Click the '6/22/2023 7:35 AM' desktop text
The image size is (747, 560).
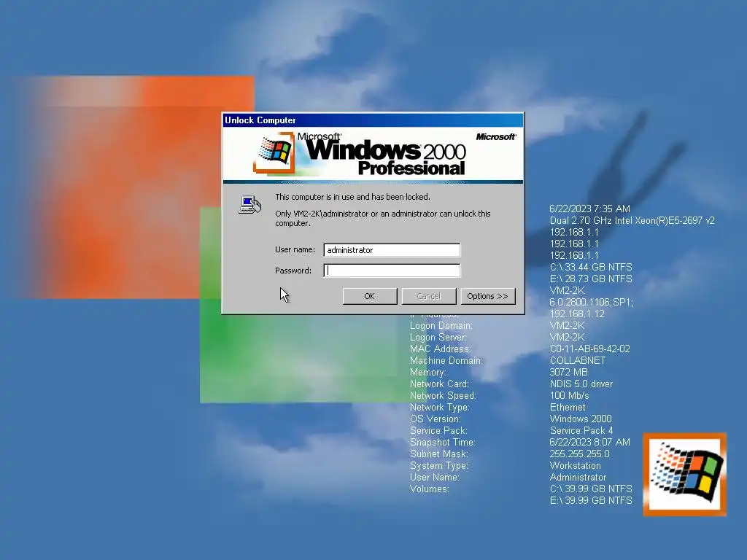589,209
